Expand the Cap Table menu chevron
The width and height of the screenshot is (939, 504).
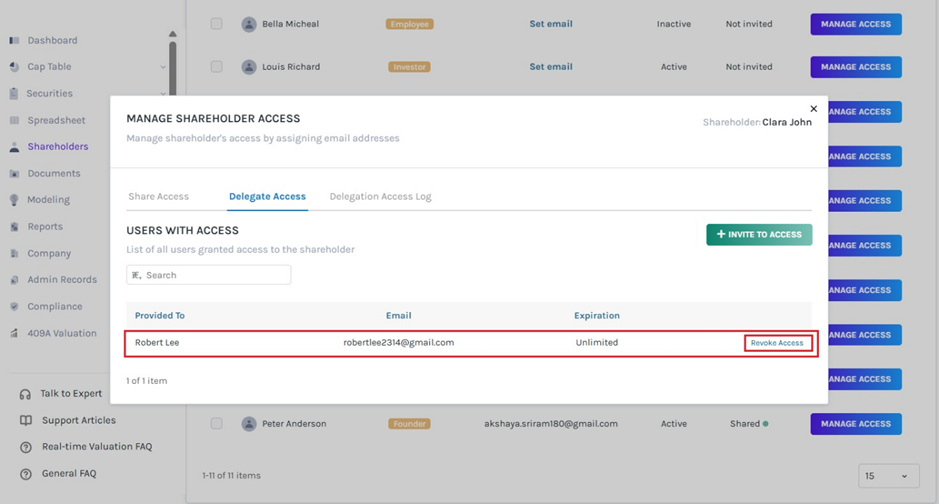coord(163,67)
